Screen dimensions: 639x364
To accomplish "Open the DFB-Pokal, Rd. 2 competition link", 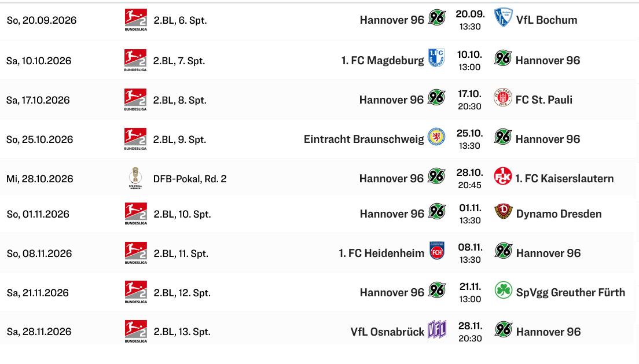I will (190, 179).
